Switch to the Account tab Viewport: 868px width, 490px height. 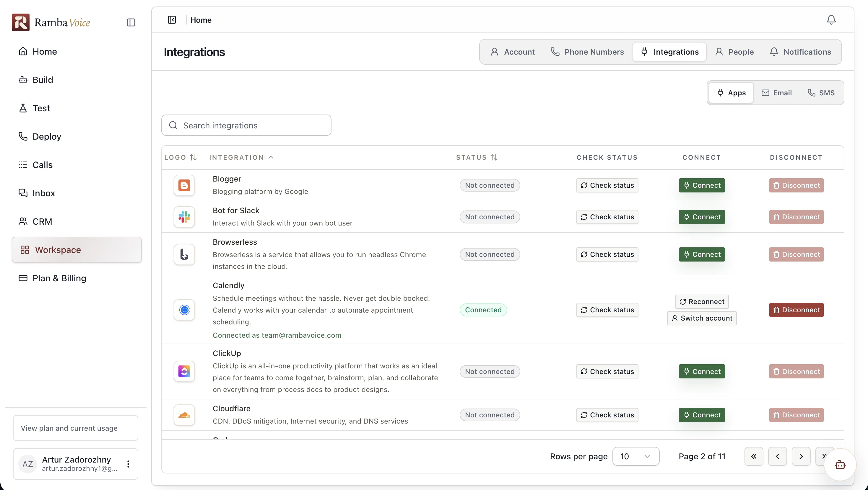[x=513, y=52]
